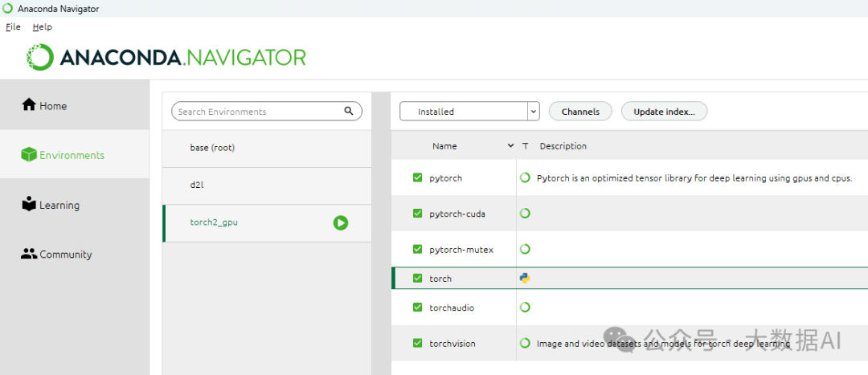Open the File menu
The image size is (868, 375).
13,26
